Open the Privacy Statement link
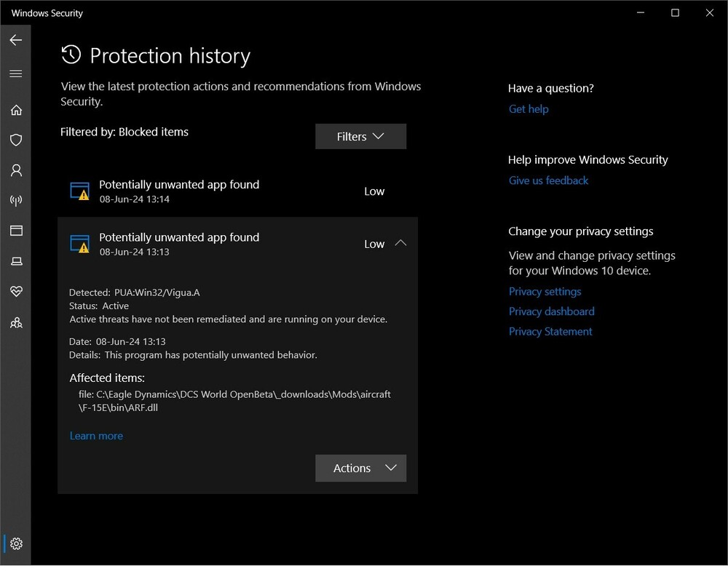 (550, 332)
